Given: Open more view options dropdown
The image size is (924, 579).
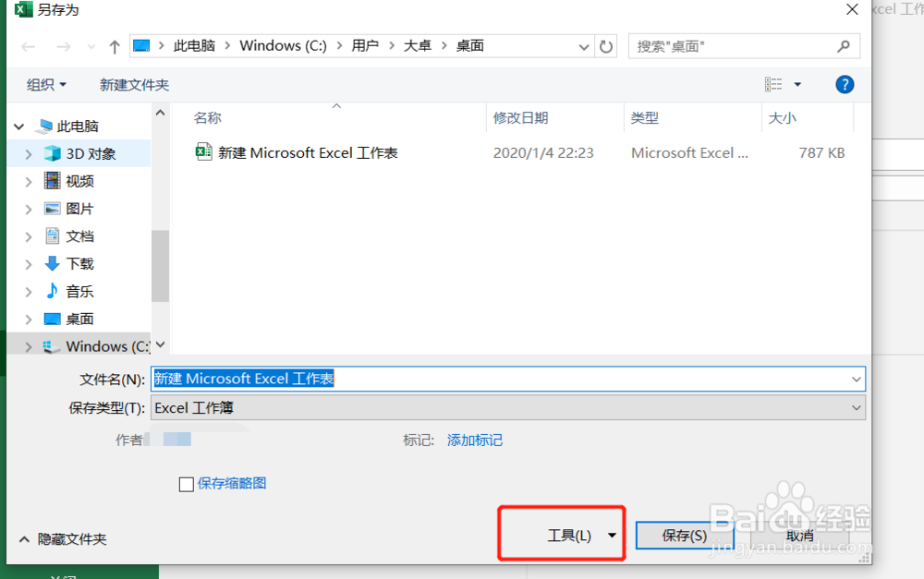Looking at the screenshot, I should tap(797, 84).
